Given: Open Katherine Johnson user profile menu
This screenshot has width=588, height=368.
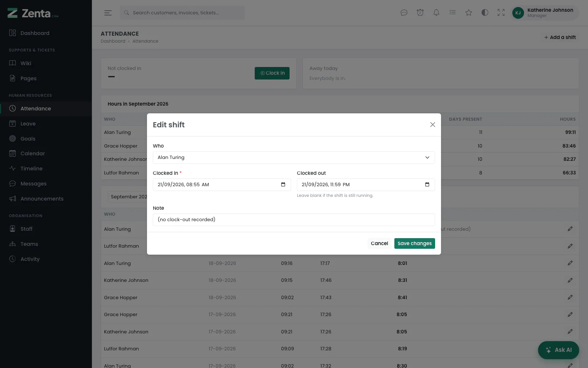Looking at the screenshot, I should click(x=545, y=13).
